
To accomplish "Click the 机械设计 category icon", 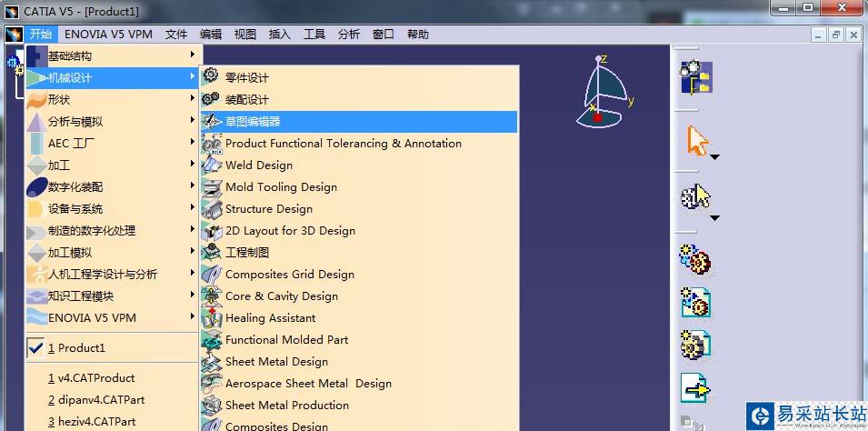I will coord(36,78).
